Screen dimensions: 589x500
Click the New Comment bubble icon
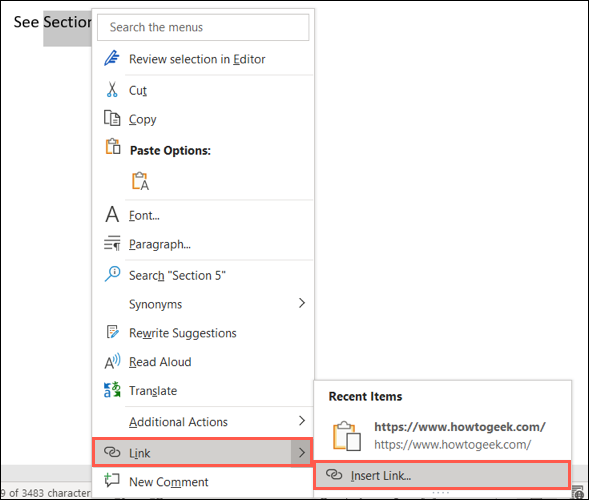click(112, 480)
